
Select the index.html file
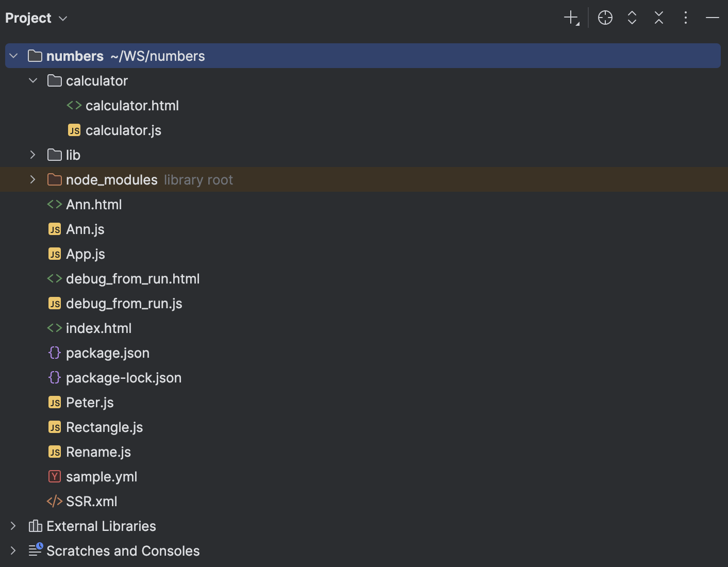[98, 328]
